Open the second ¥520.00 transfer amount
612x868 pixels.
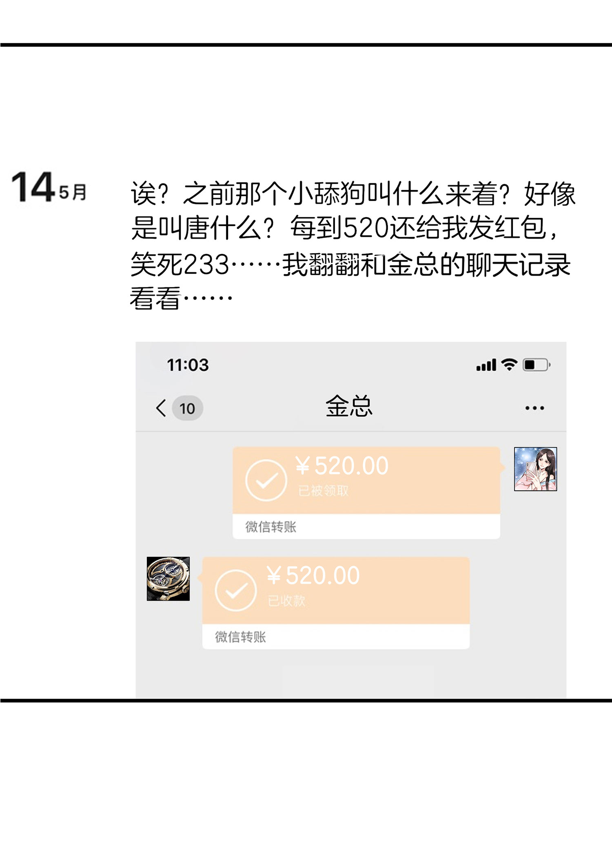click(x=313, y=576)
